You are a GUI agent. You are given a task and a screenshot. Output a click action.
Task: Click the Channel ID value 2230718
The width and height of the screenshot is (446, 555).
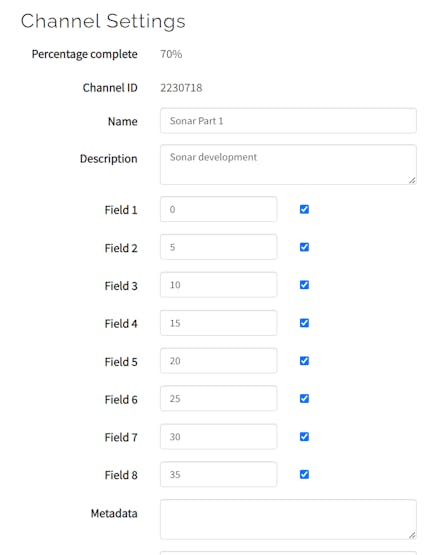[x=181, y=88]
